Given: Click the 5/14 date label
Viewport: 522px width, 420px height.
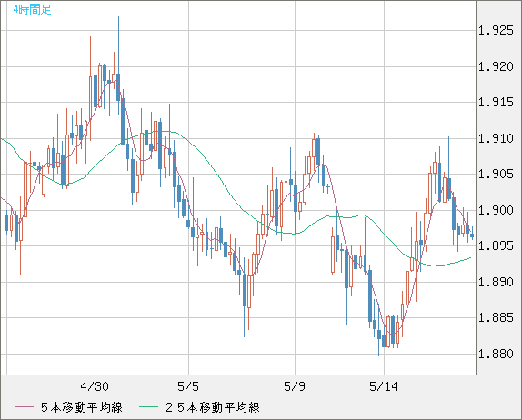Looking at the screenshot, I should pos(384,386).
